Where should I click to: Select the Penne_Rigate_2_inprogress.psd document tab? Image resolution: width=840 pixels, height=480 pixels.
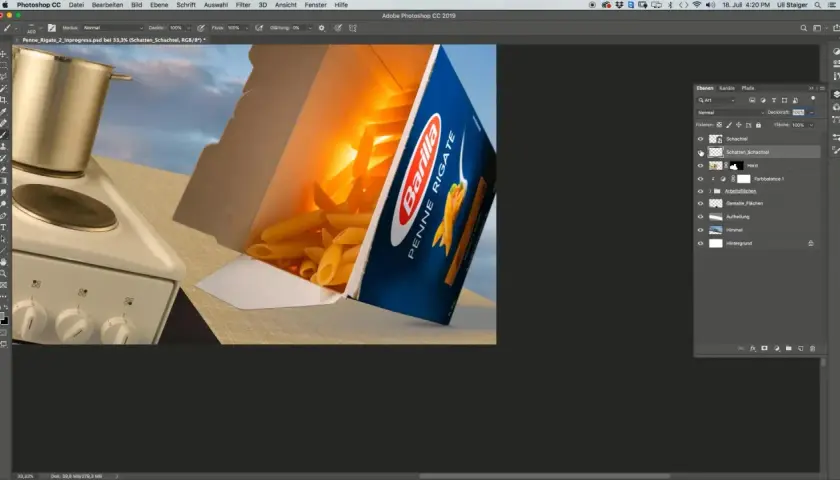pos(114,40)
